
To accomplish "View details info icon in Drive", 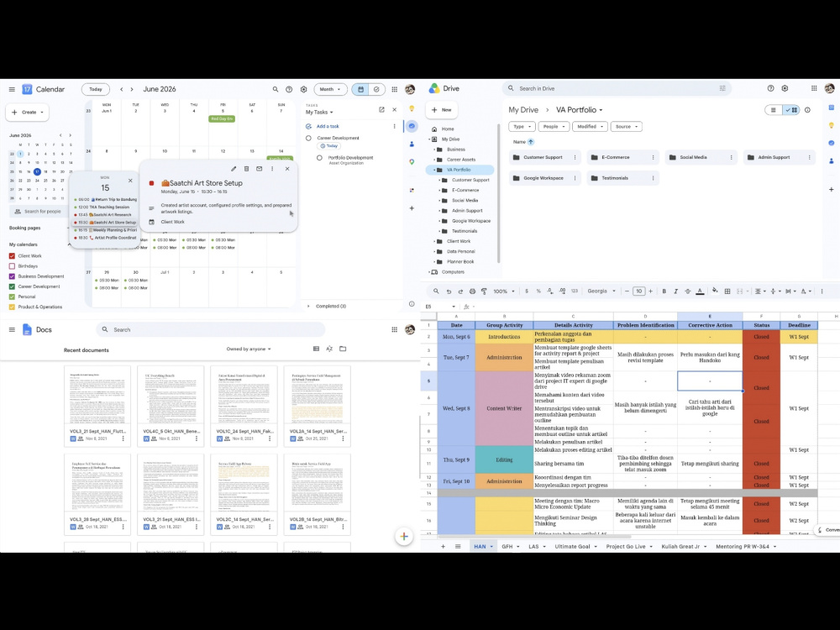I will 807,110.
